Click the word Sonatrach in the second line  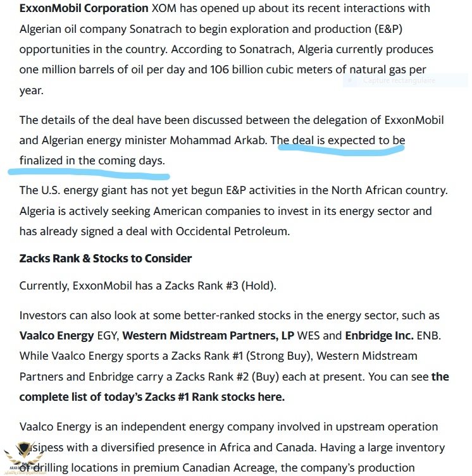click(156, 29)
